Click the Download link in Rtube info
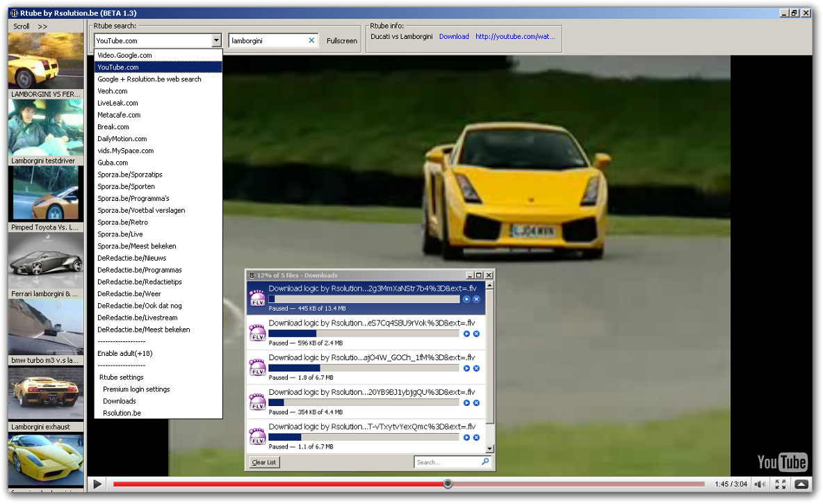The image size is (823, 504). pos(454,37)
